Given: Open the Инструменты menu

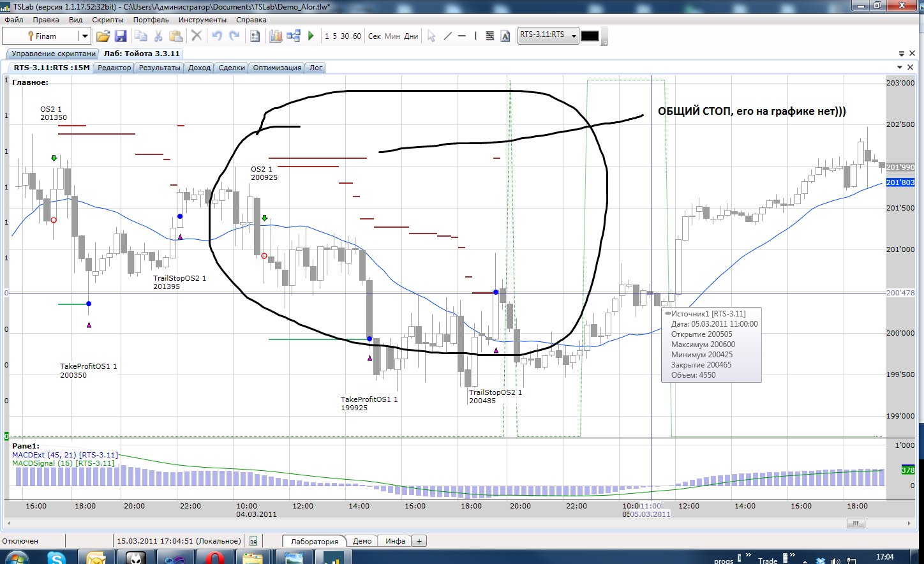Looking at the screenshot, I should [x=203, y=20].
